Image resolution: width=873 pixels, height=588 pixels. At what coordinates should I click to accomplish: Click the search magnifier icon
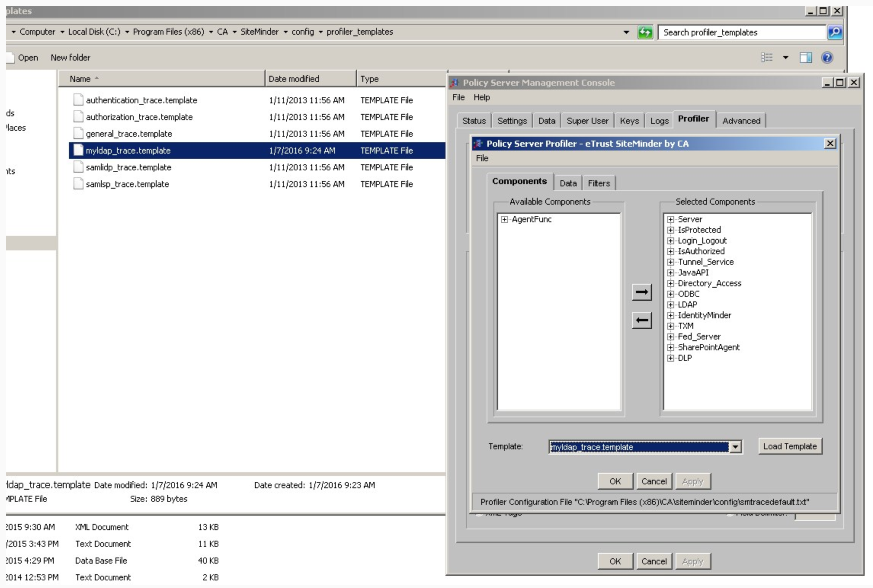[x=835, y=32]
